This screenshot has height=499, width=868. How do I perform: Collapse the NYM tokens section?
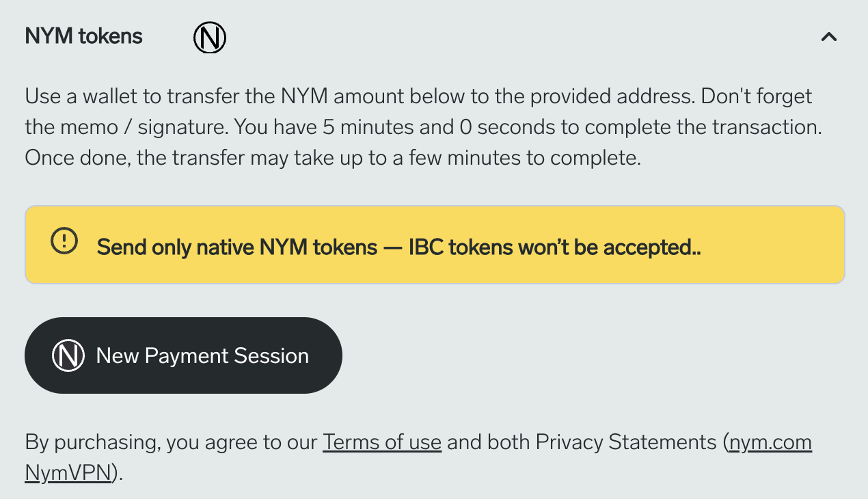pos(828,37)
